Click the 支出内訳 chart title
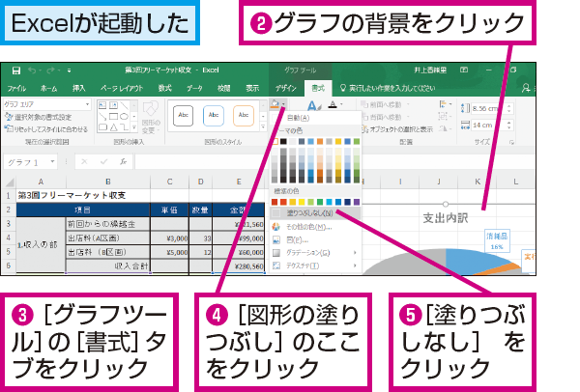Screen dimensions: 580x392 pyautogui.click(x=446, y=218)
